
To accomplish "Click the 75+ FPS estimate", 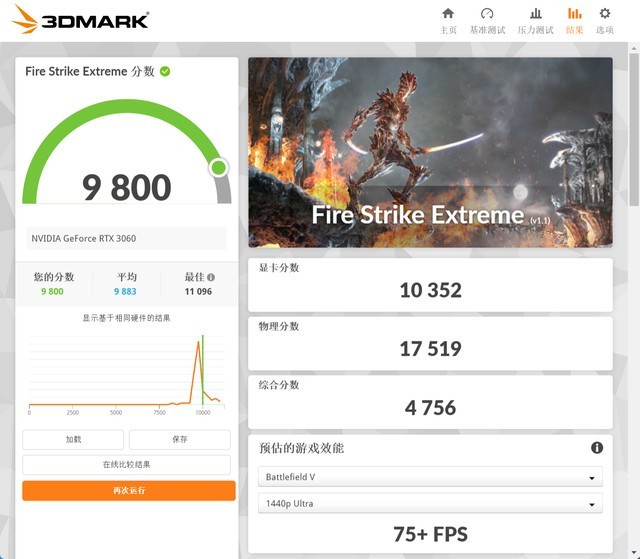I will coord(431,534).
